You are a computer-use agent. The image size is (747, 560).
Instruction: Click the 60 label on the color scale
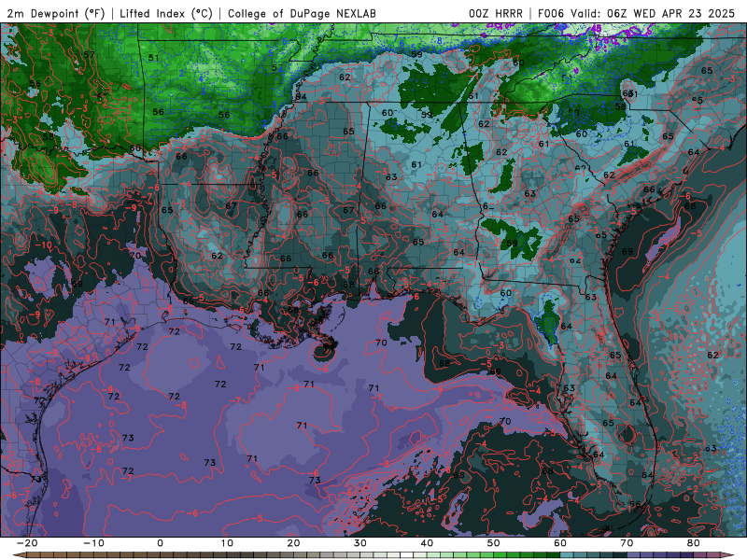click(x=560, y=543)
